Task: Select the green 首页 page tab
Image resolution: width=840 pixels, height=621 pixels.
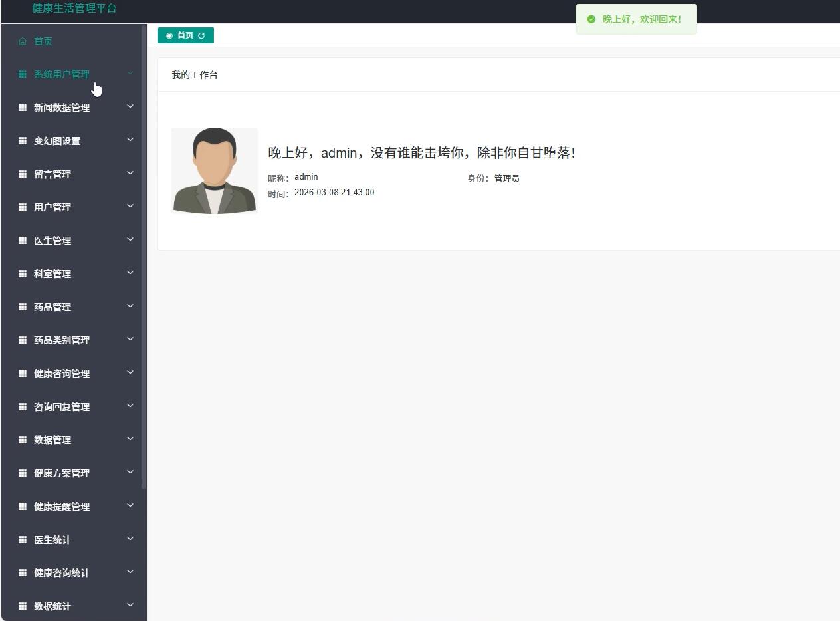Action: pyautogui.click(x=185, y=35)
